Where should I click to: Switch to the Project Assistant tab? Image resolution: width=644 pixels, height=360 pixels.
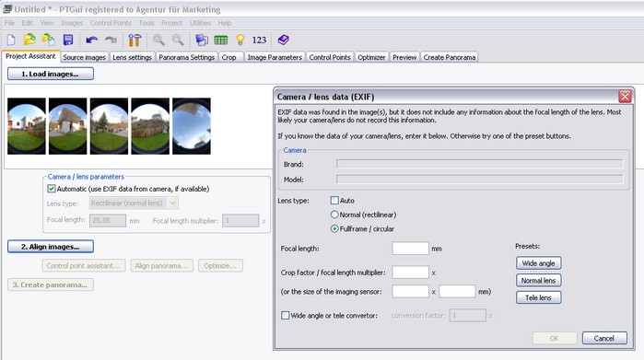click(30, 56)
